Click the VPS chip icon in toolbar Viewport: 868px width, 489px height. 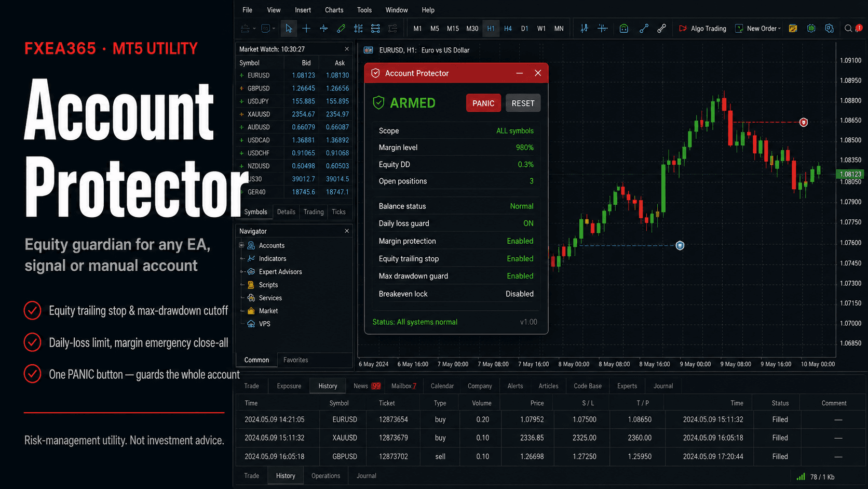pyautogui.click(x=811, y=29)
